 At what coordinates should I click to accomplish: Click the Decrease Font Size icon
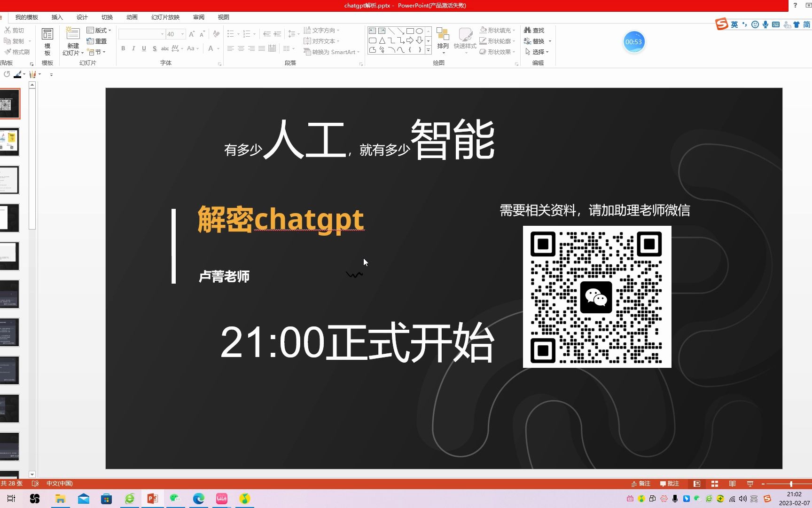pos(202,34)
